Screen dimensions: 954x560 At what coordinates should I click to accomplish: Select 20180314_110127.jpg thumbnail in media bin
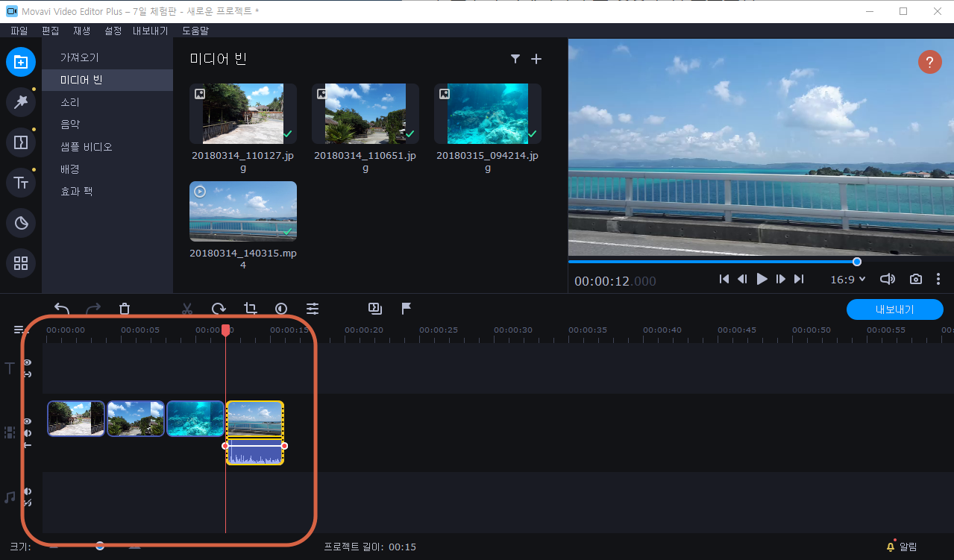point(243,113)
